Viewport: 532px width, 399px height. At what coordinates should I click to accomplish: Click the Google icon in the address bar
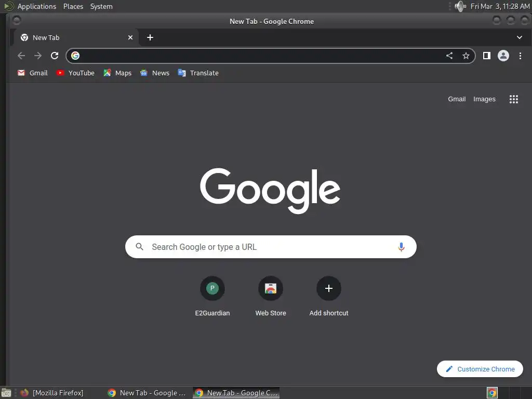(75, 56)
